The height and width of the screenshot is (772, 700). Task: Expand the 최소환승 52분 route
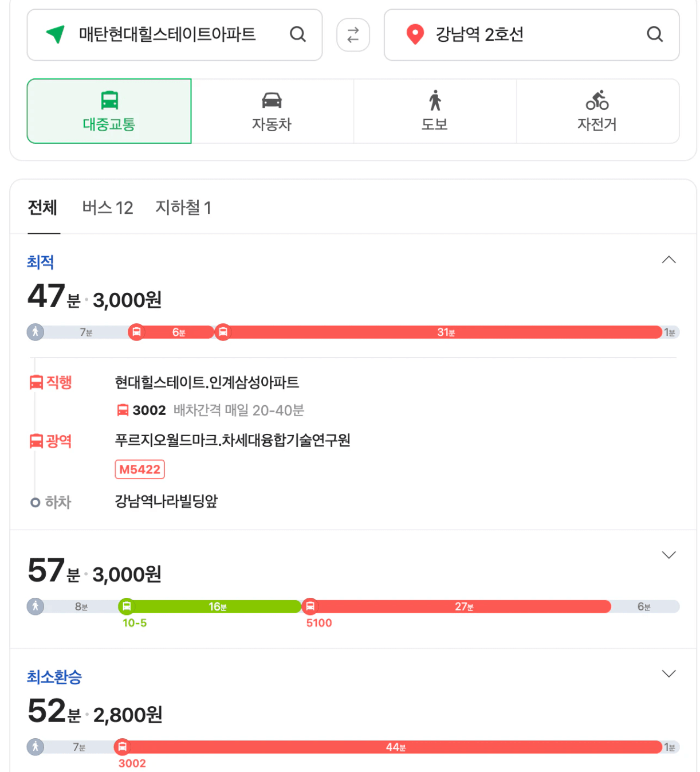click(668, 673)
